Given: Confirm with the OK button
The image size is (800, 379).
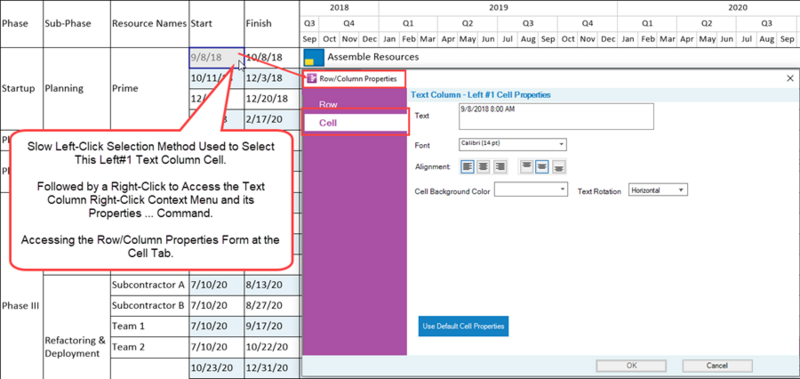Looking at the screenshot, I should coord(631,366).
